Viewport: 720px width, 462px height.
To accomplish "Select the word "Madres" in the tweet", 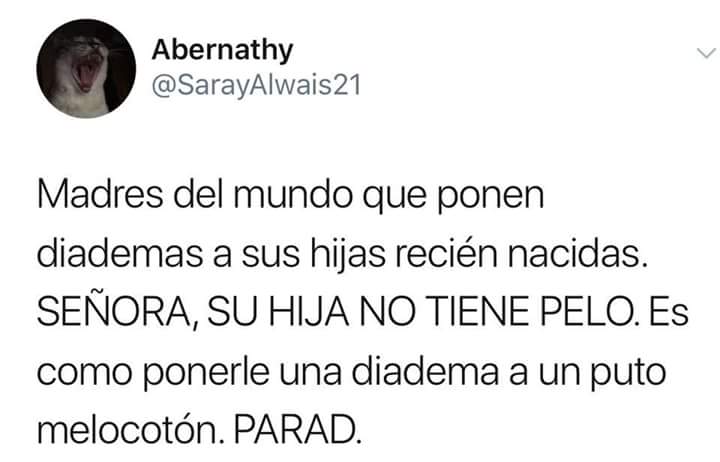I will [x=100, y=195].
